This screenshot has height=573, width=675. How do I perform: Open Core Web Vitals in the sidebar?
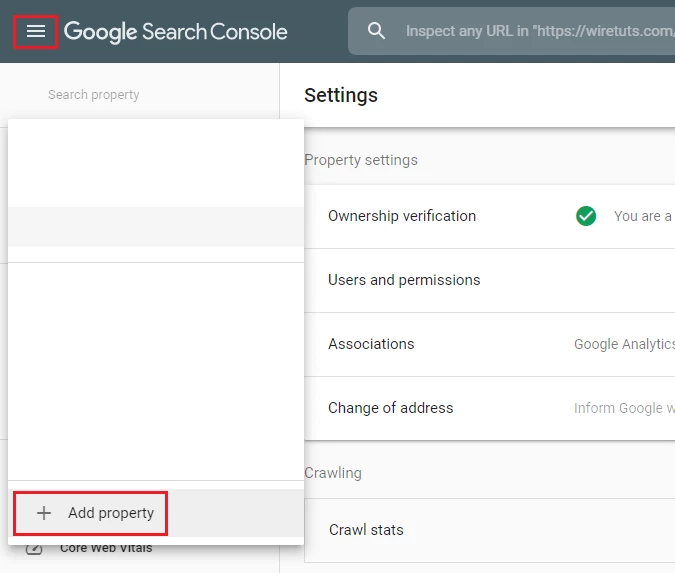coord(106,549)
